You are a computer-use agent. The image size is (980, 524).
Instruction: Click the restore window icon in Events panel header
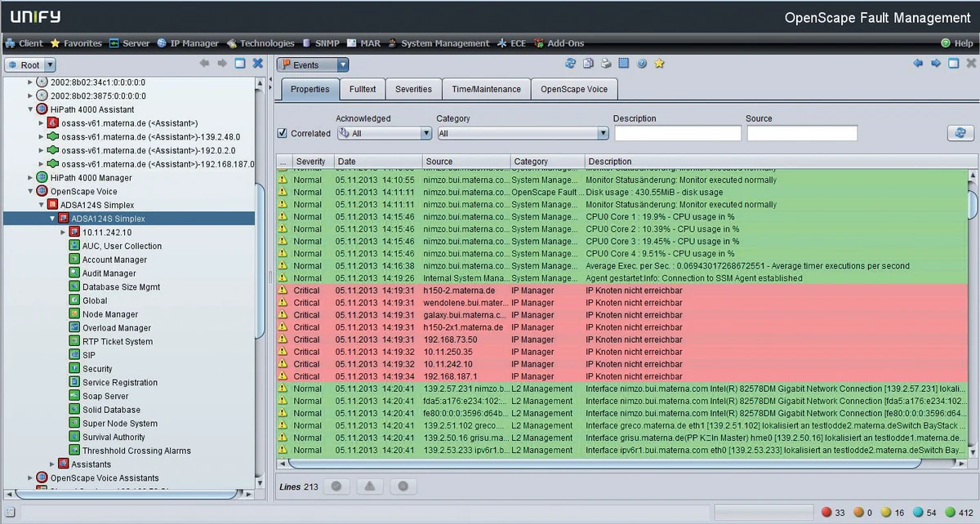953,64
